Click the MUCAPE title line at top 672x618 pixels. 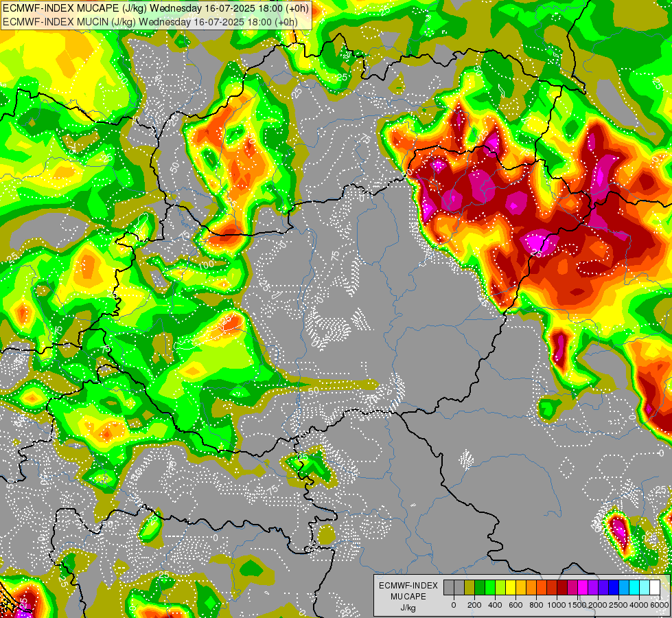click(155, 8)
